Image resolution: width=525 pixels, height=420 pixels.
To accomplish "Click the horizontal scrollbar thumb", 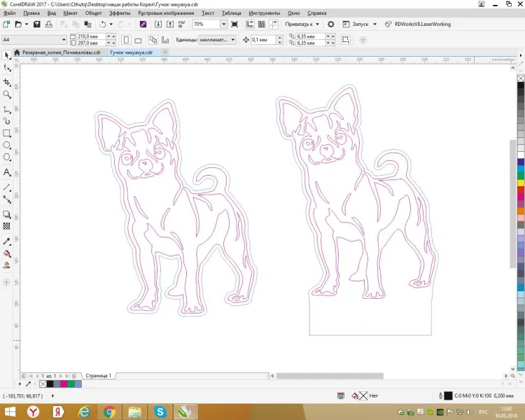I will 330,376.
